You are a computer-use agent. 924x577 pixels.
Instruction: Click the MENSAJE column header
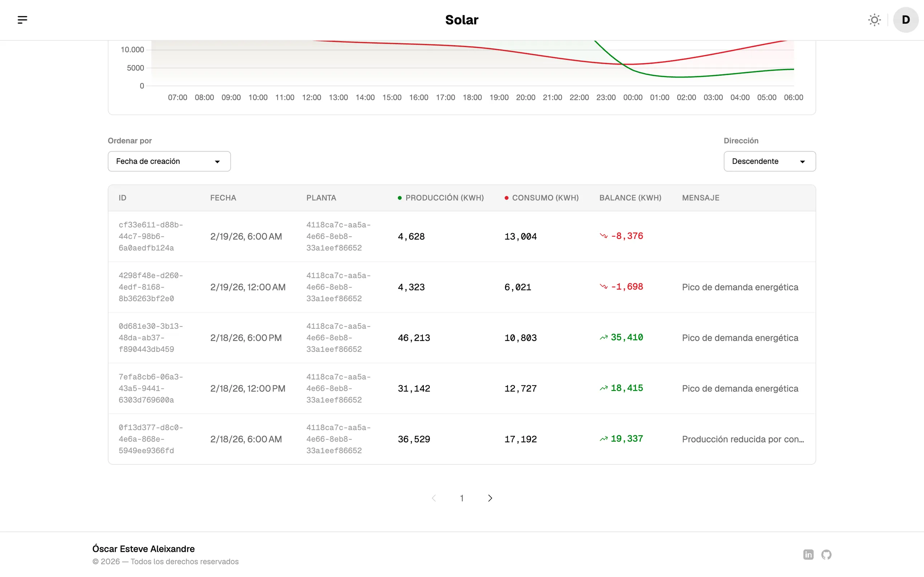pyautogui.click(x=700, y=198)
